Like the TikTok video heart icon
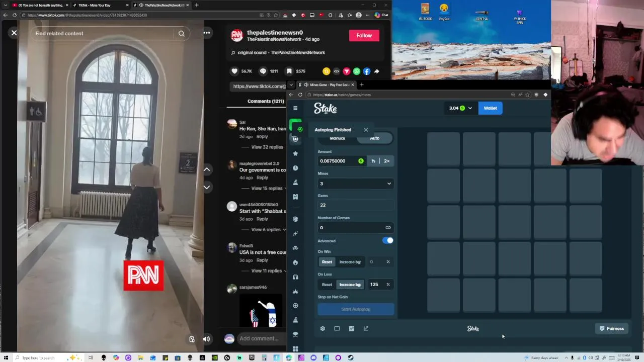644x362 pixels. click(x=234, y=71)
